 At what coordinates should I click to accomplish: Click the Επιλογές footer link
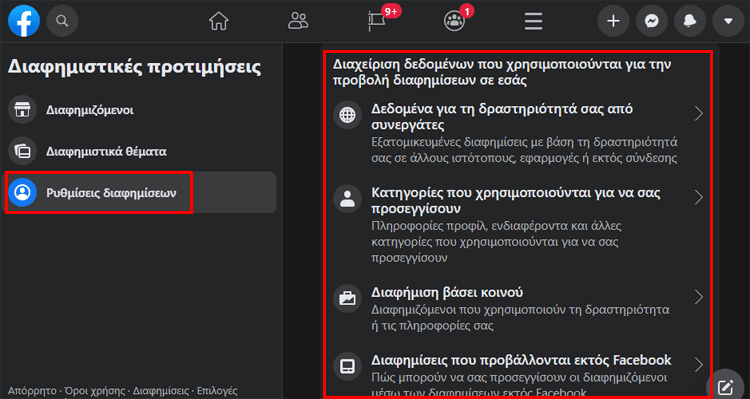217,391
